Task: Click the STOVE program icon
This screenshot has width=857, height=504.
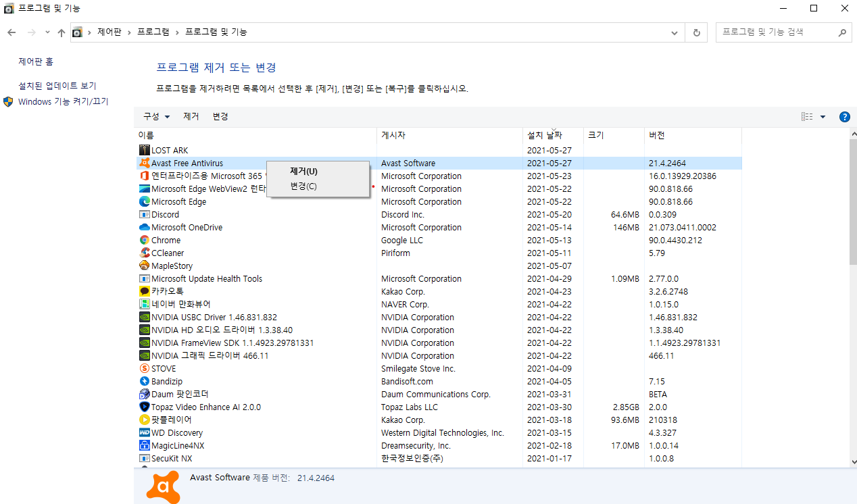Action: 144,368
